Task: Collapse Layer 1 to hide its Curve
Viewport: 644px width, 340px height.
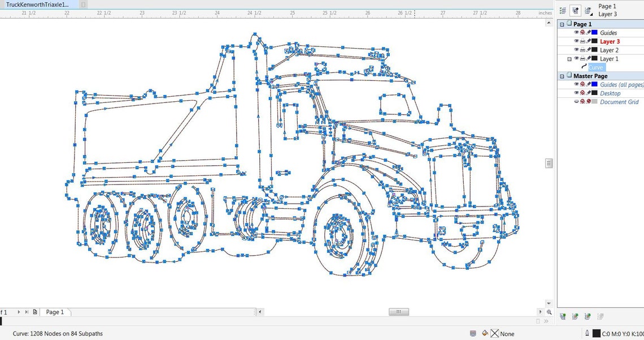Action: click(x=569, y=59)
